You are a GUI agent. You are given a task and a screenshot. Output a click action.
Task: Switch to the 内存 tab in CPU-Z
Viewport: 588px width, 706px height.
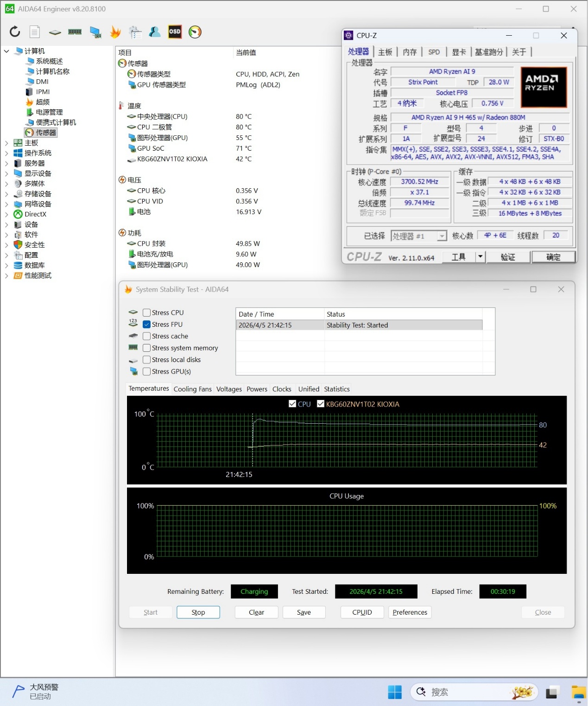pos(410,52)
